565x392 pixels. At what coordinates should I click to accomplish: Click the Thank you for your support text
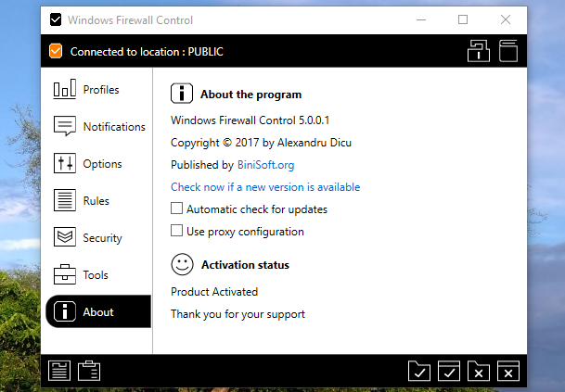pos(238,314)
